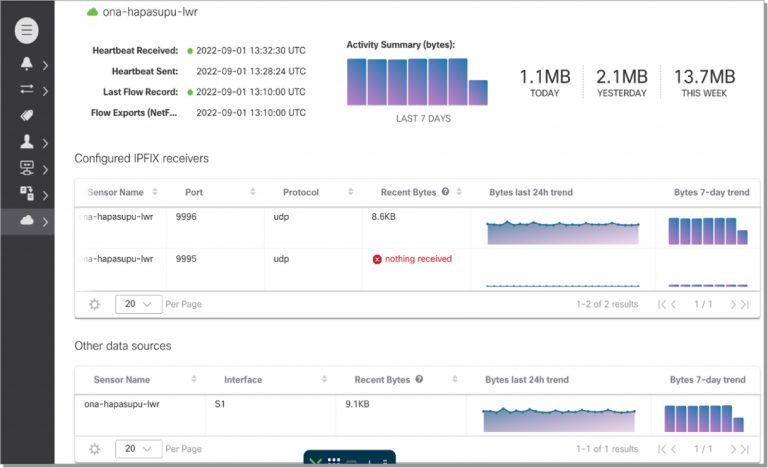Image resolution: width=768 pixels, height=468 pixels.
Task: Click help icon next to IPFIX Recent Bytes
Action: (445, 192)
